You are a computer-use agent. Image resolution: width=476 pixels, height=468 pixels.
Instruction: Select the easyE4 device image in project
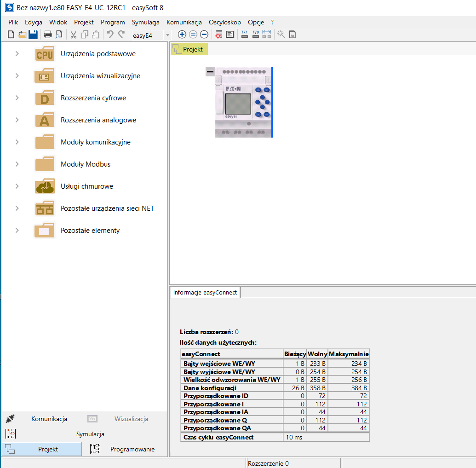pos(243,102)
